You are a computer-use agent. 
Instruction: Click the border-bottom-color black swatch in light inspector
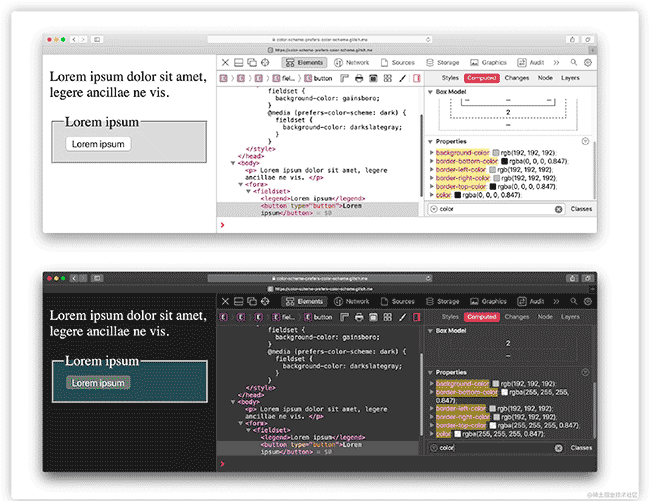tap(506, 161)
